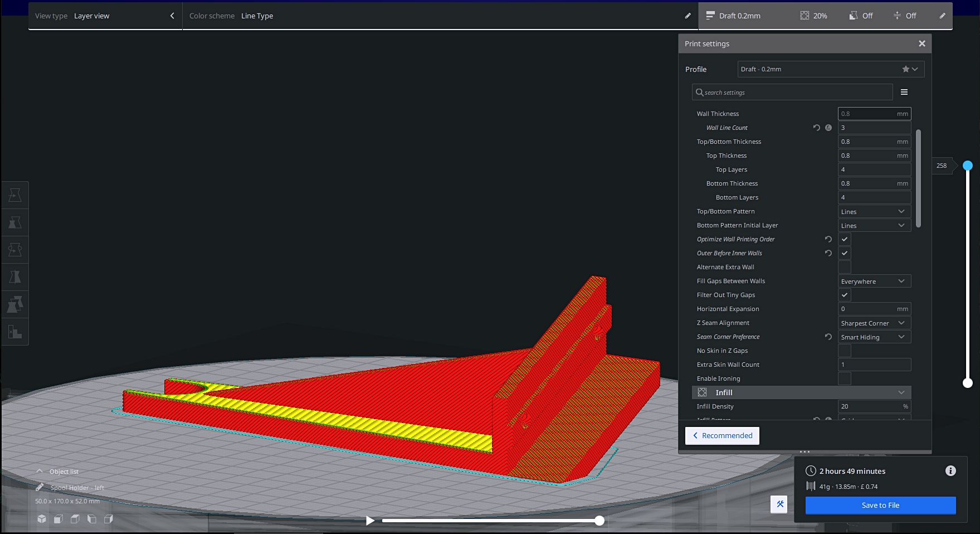Switch to left side camera view
Screen dimensions: 980x534
[x=92, y=519]
